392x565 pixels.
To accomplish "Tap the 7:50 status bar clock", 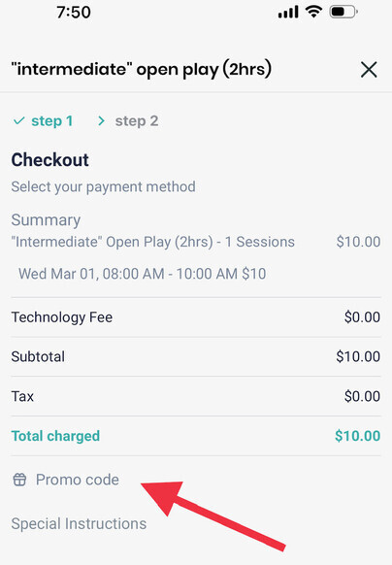I will (74, 13).
